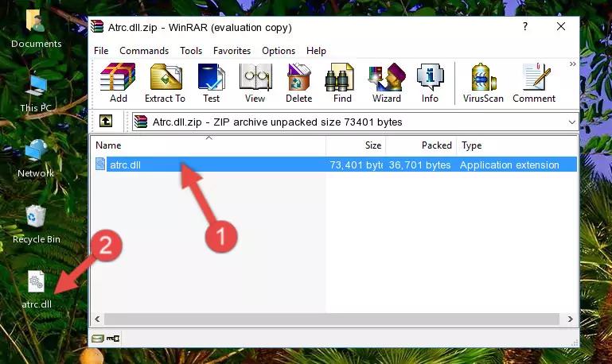This screenshot has width=612, height=364.
Task: Click the horizontal scrollbar left arrow
Action: [x=97, y=319]
